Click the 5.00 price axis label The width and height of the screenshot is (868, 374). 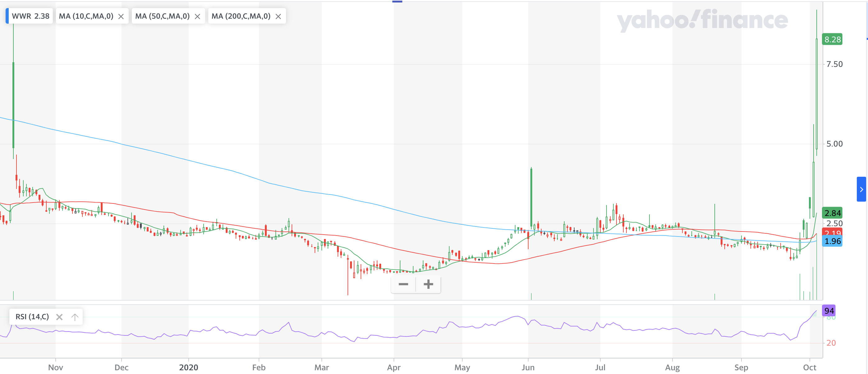pyautogui.click(x=834, y=144)
